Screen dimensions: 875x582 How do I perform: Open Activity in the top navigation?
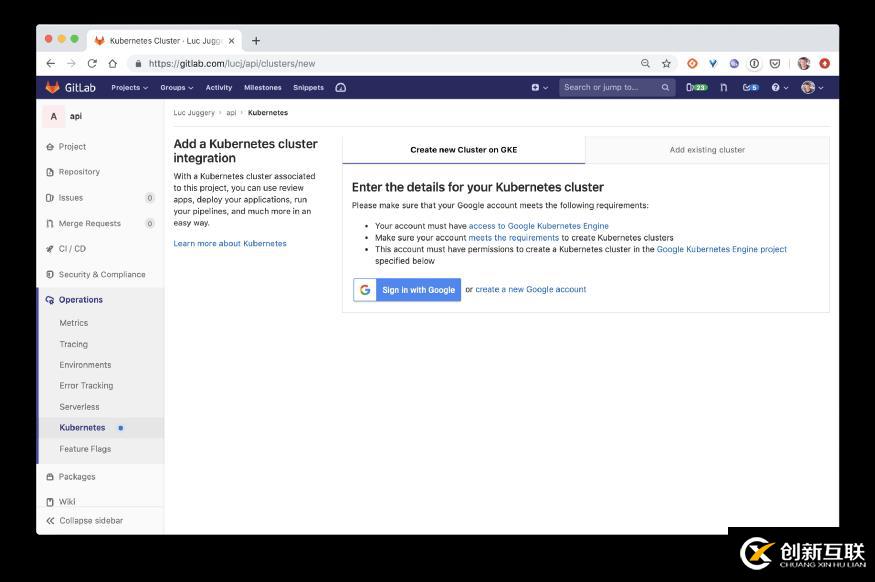tap(219, 88)
